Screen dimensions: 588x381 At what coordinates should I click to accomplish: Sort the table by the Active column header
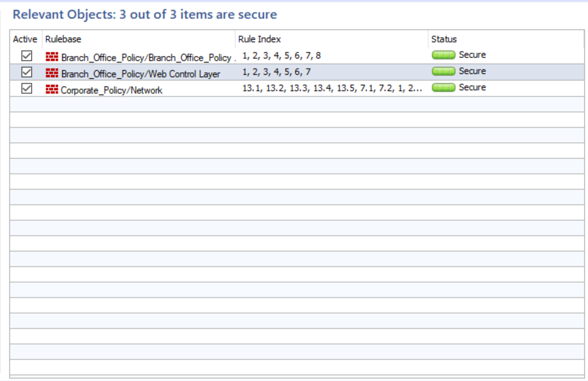click(26, 39)
